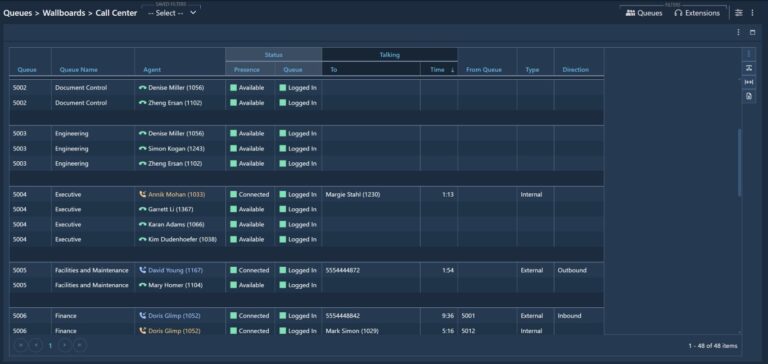The image size is (768, 364).
Task: Click Call Center in the breadcrumb
Action: click(x=116, y=13)
